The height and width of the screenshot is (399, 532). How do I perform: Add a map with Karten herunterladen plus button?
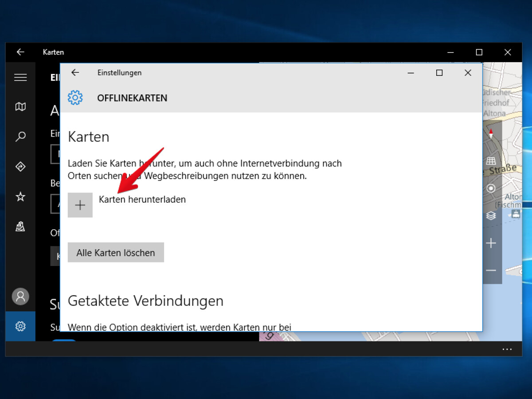80,205
